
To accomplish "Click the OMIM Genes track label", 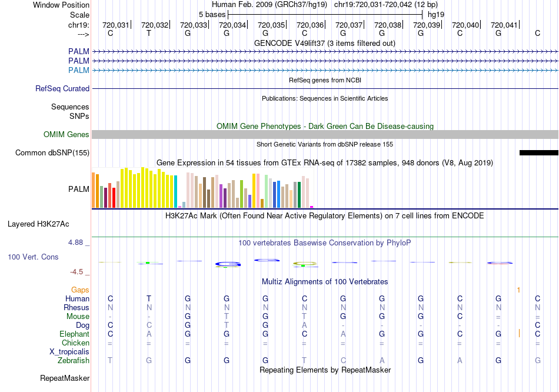I will (66, 134).
